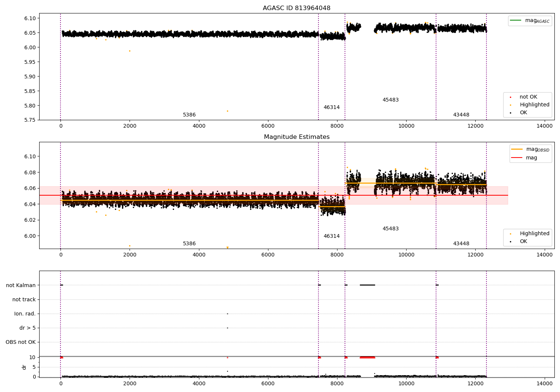Click the single marker on the dr > 5 row

tap(227, 328)
